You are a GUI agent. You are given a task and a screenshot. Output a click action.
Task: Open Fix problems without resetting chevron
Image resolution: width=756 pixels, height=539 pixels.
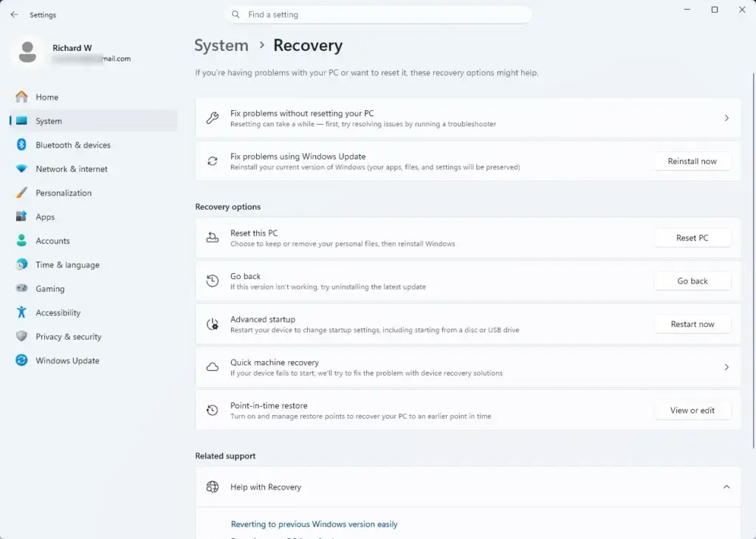pyautogui.click(x=726, y=117)
